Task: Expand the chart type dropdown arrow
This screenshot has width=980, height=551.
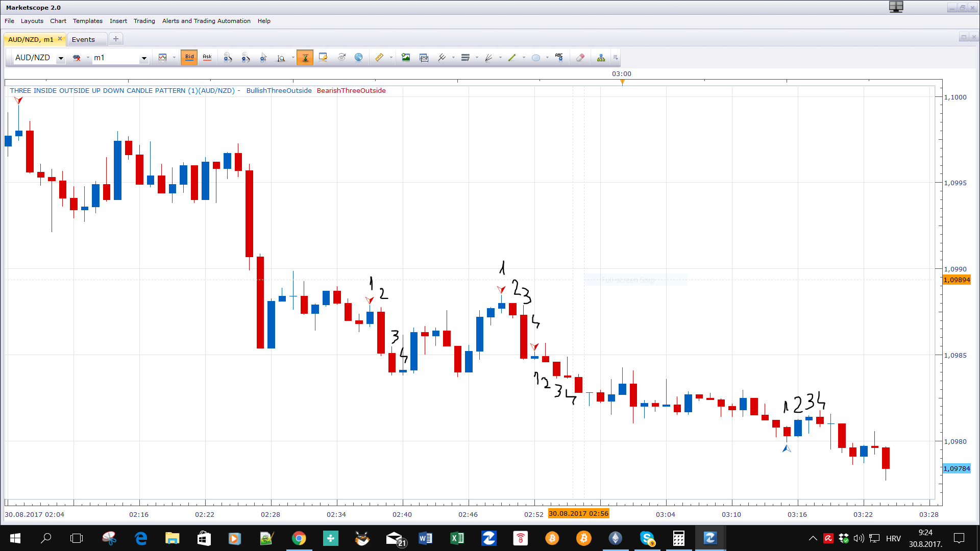Action: (x=174, y=58)
